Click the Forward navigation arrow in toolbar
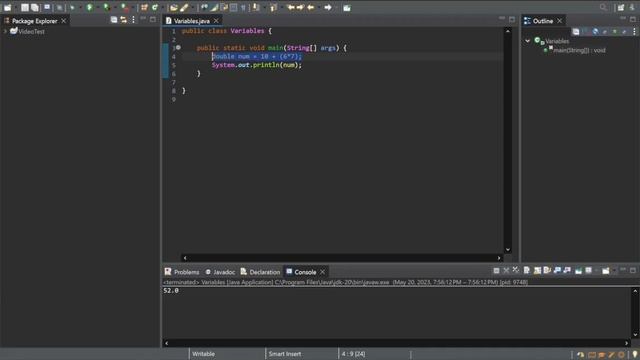Image resolution: width=640 pixels, height=360 pixels. (x=328, y=7)
